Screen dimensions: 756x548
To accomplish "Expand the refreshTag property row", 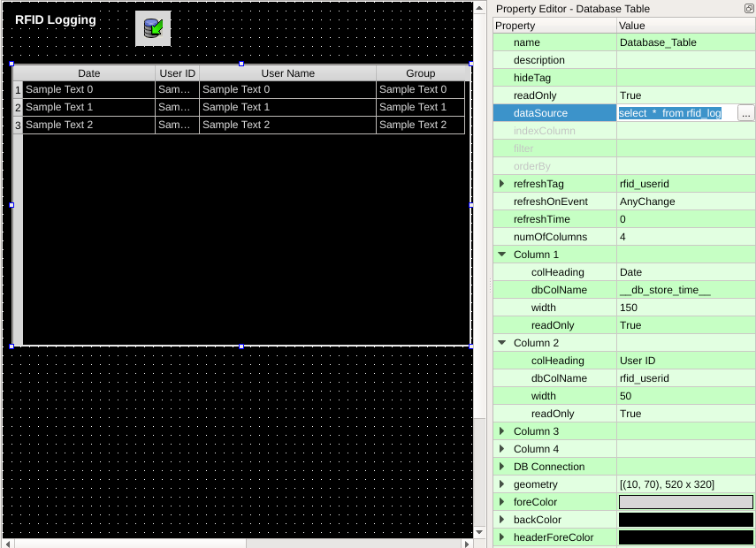I will pos(502,184).
